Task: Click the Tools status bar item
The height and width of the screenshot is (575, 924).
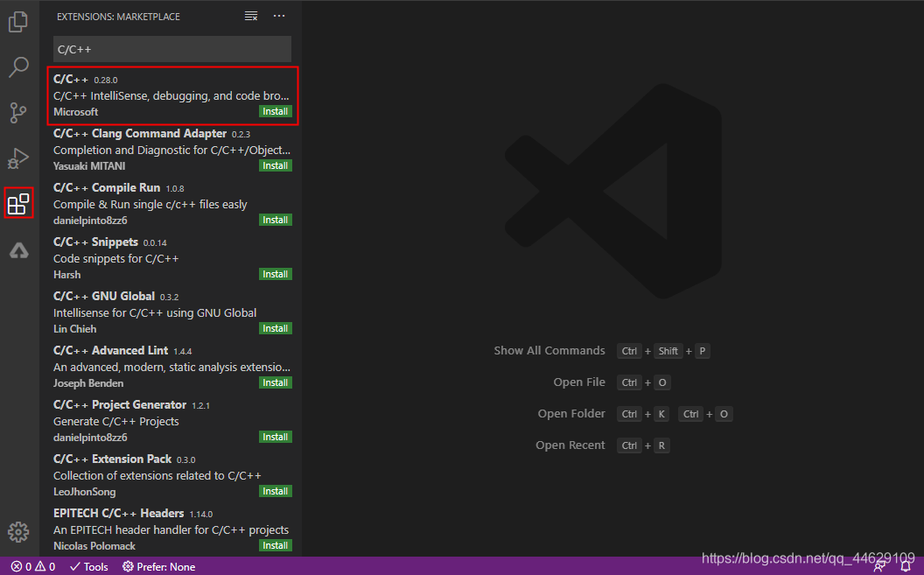Action: pyautogui.click(x=89, y=567)
